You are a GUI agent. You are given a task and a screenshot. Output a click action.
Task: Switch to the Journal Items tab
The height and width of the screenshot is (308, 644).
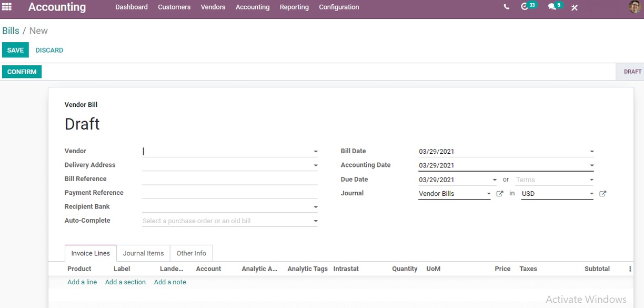point(143,253)
